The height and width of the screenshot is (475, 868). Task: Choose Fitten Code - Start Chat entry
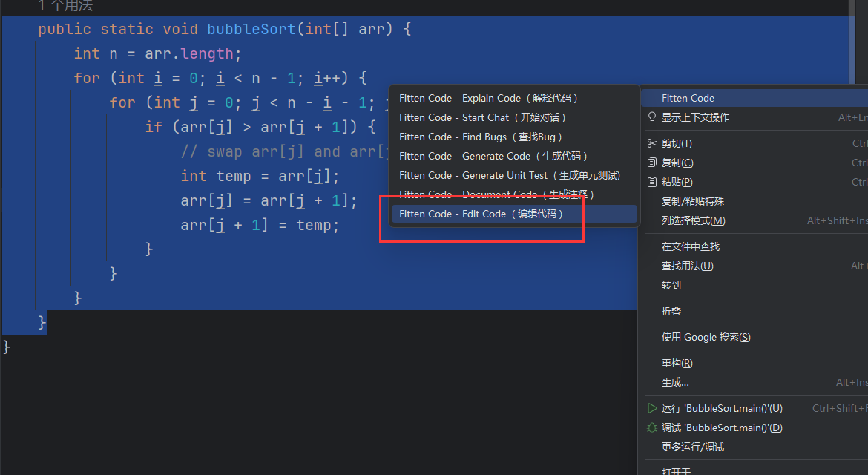coord(514,117)
